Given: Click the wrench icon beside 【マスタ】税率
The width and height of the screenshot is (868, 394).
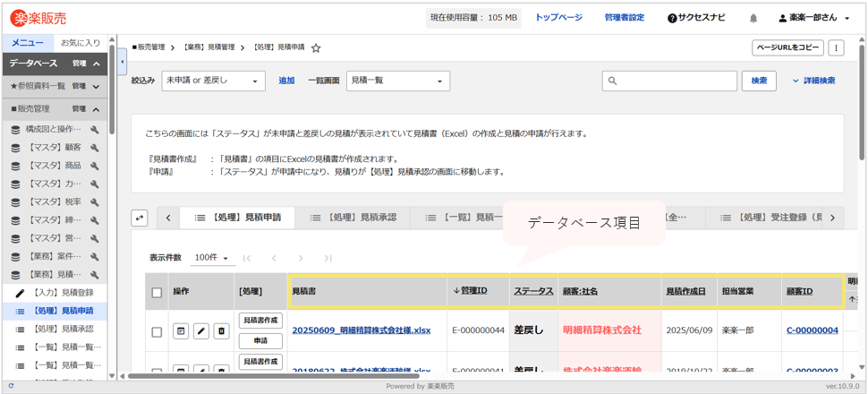Looking at the screenshot, I should tap(94, 202).
